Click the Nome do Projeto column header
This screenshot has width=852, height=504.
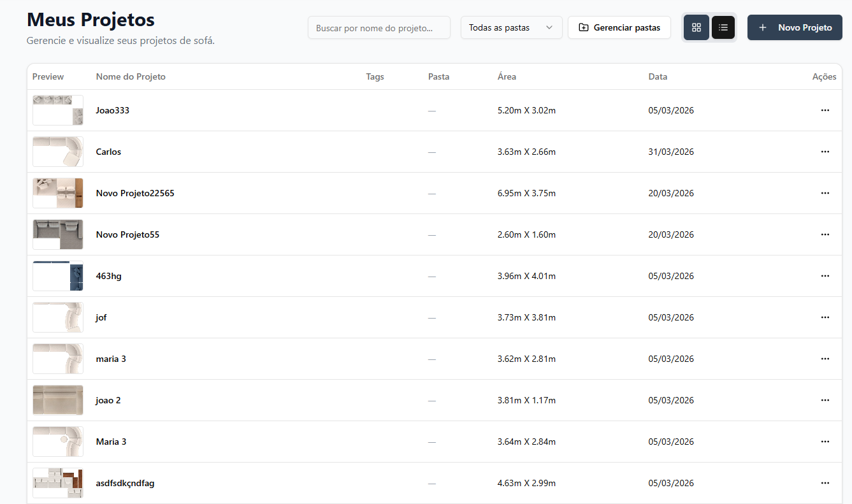(x=131, y=76)
